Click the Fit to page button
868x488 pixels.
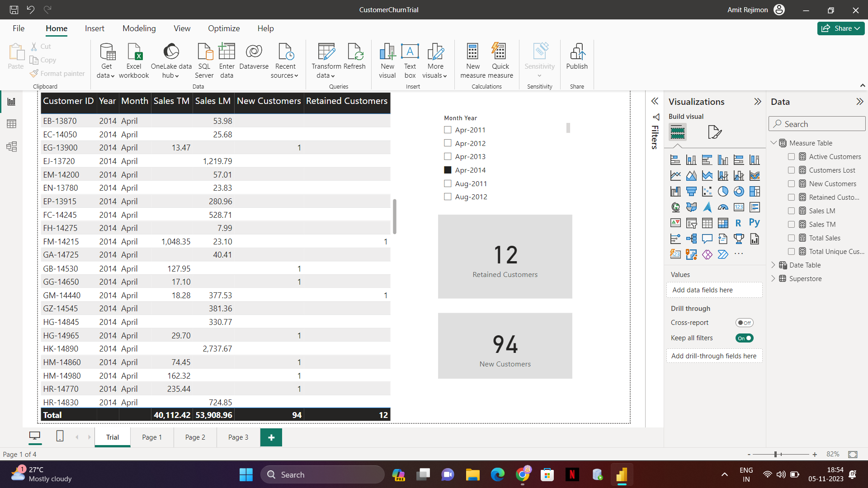coord(853,454)
